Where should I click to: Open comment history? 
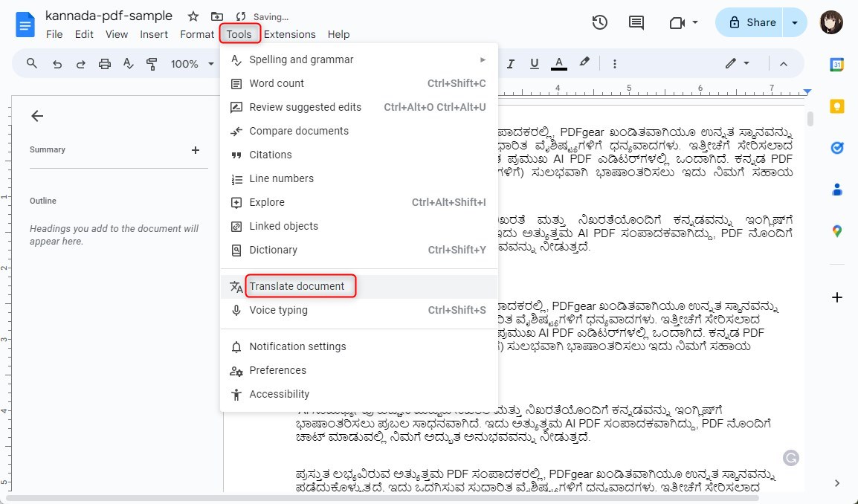tap(636, 23)
